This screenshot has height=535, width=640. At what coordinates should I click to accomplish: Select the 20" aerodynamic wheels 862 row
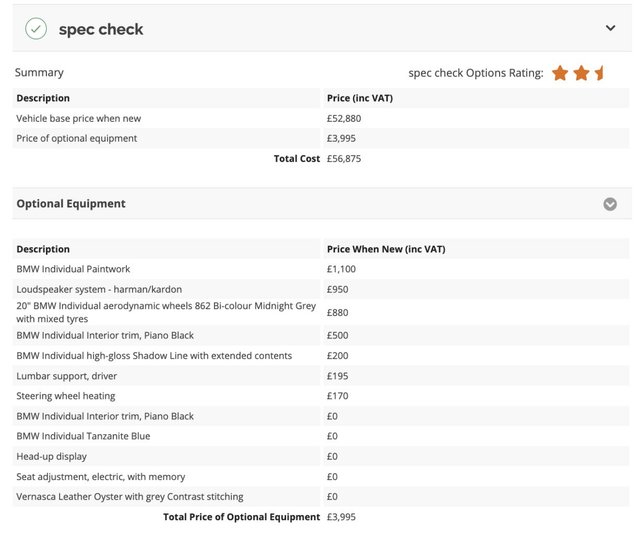[165, 312]
